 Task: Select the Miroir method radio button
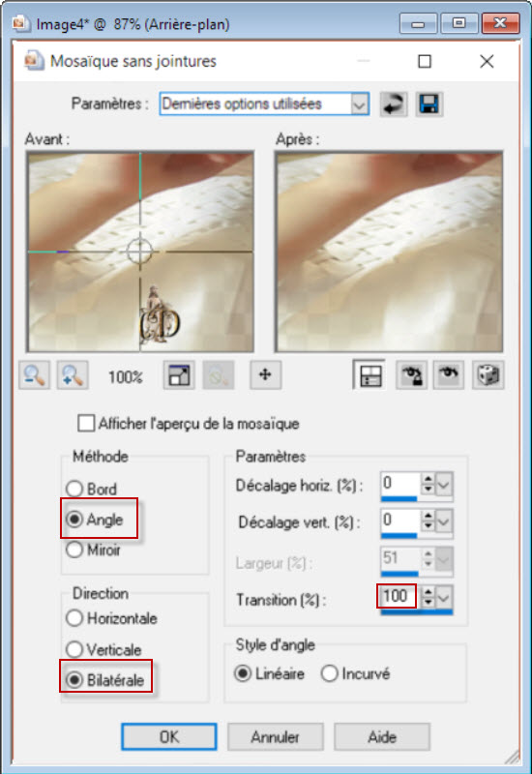[x=74, y=550]
